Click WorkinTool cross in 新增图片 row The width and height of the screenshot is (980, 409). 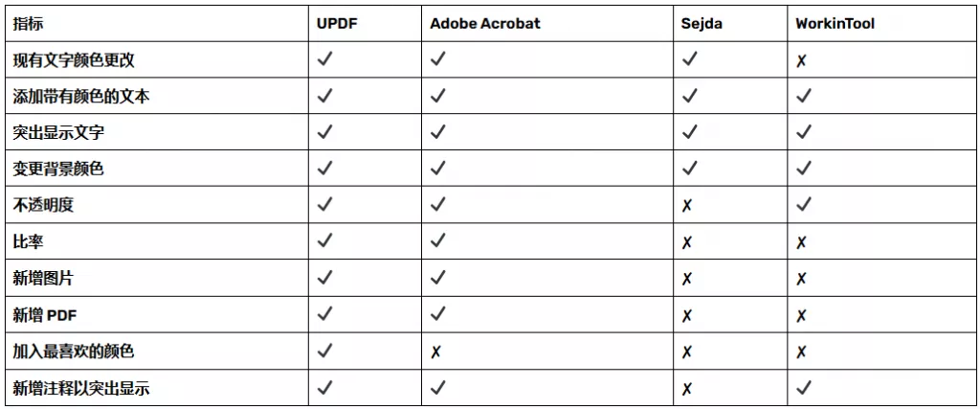click(x=801, y=280)
